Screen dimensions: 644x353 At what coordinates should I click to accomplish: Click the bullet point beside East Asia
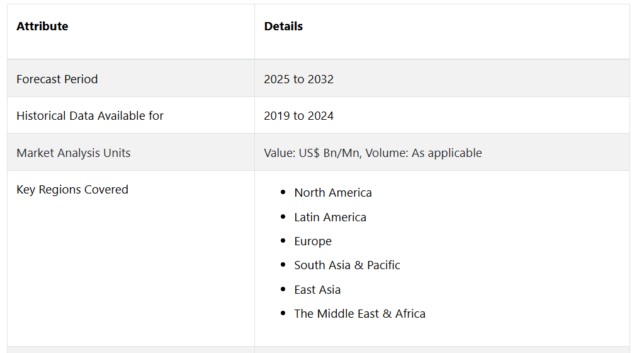pyautogui.click(x=283, y=290)
